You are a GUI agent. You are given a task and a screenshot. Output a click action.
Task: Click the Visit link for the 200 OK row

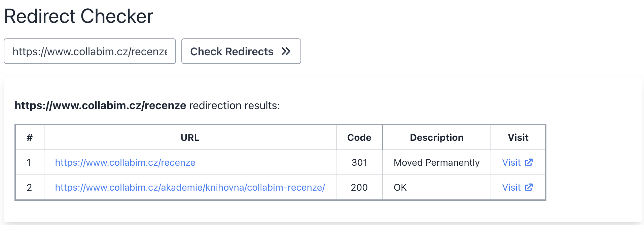517,187
